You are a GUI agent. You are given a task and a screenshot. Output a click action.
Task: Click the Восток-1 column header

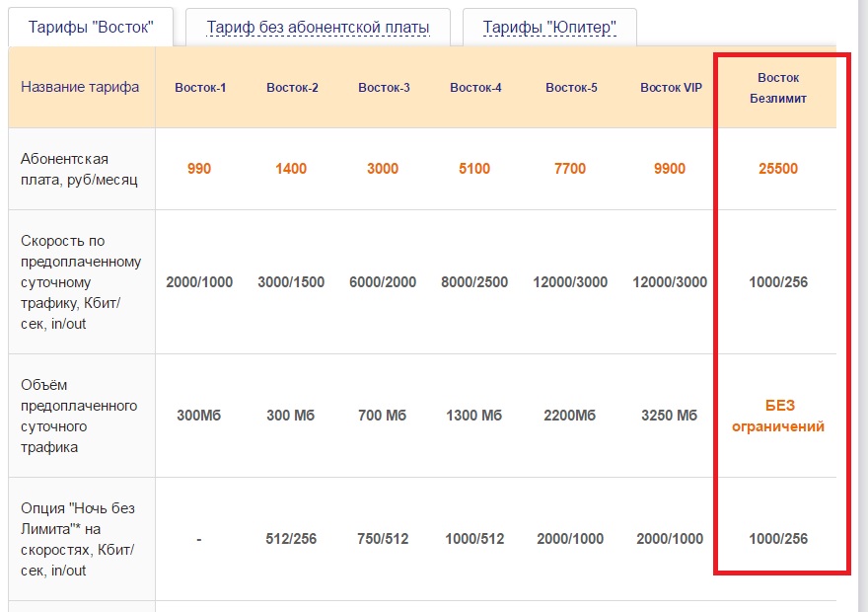(200, 88)
